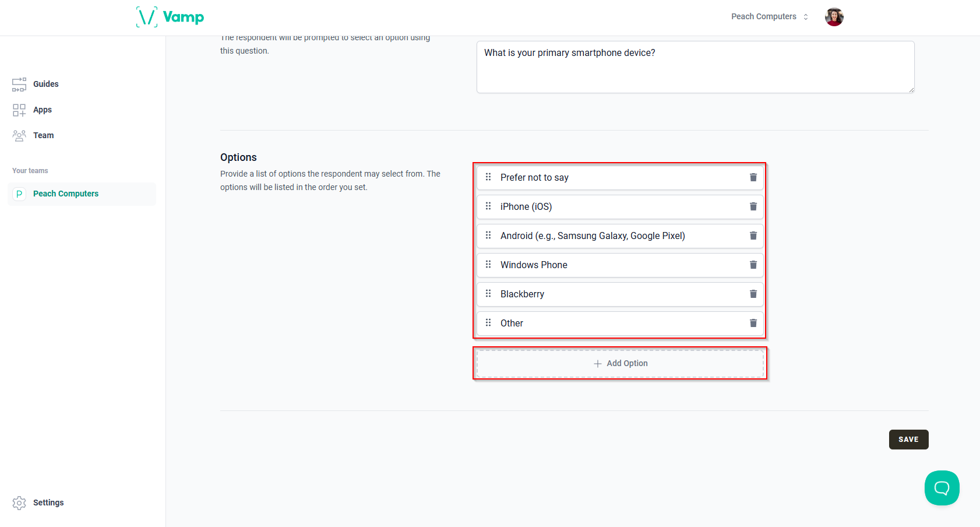
Task: Click the user profile avatar
Action: [834, 16]
